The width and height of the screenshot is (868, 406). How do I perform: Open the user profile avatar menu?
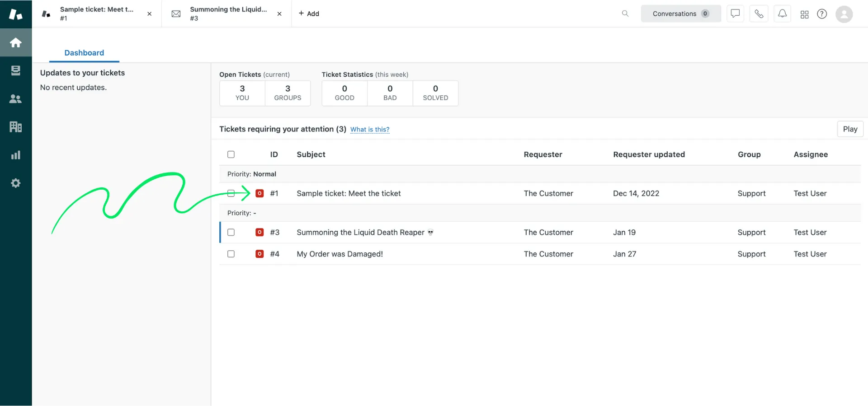(844, 14)
